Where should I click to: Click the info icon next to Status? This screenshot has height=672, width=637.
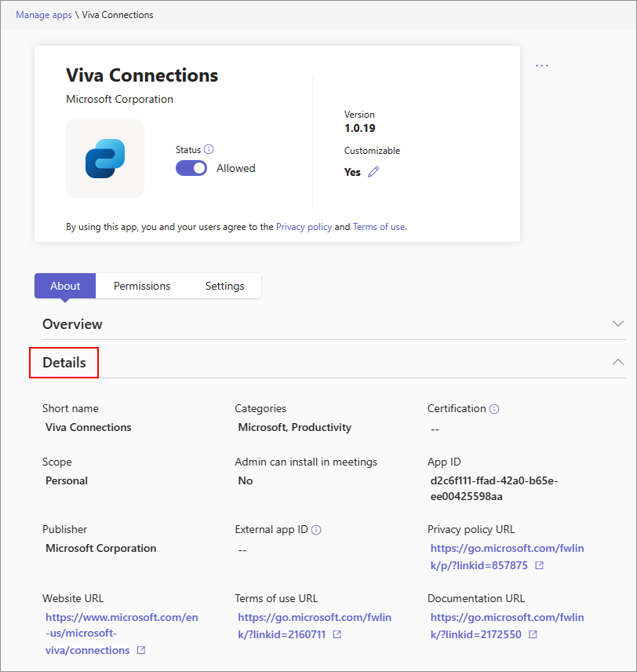coord(209,149)
